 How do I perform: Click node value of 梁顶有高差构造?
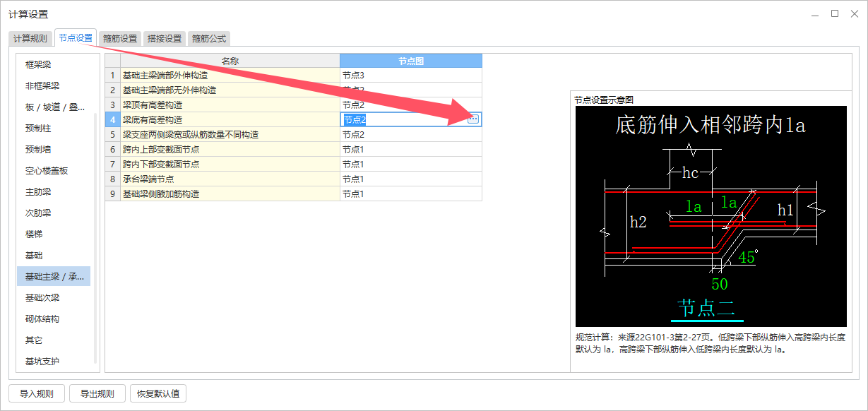[411, 105]
